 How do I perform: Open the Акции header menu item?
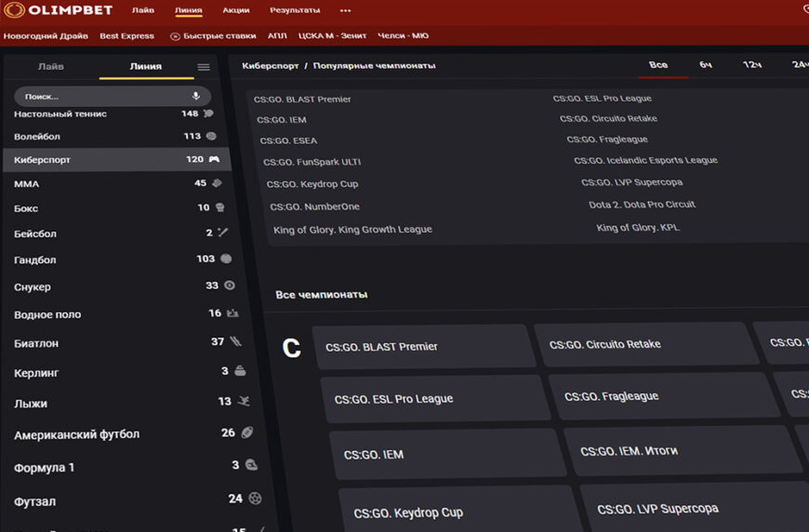(236, 10)
